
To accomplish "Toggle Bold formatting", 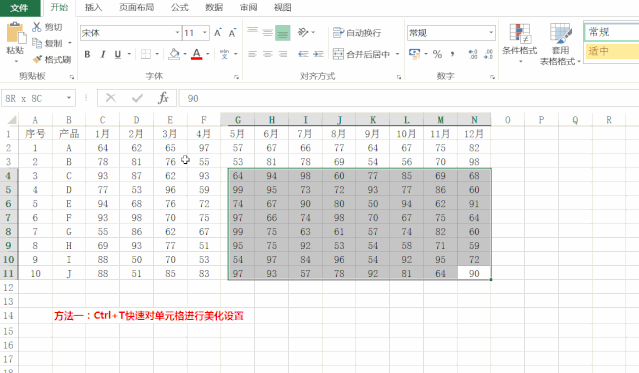I will [x=87, y=54].
